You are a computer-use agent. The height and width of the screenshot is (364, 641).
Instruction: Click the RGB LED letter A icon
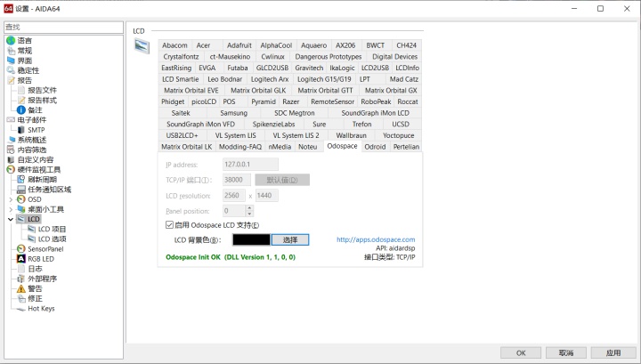click(x=21, y=259)
